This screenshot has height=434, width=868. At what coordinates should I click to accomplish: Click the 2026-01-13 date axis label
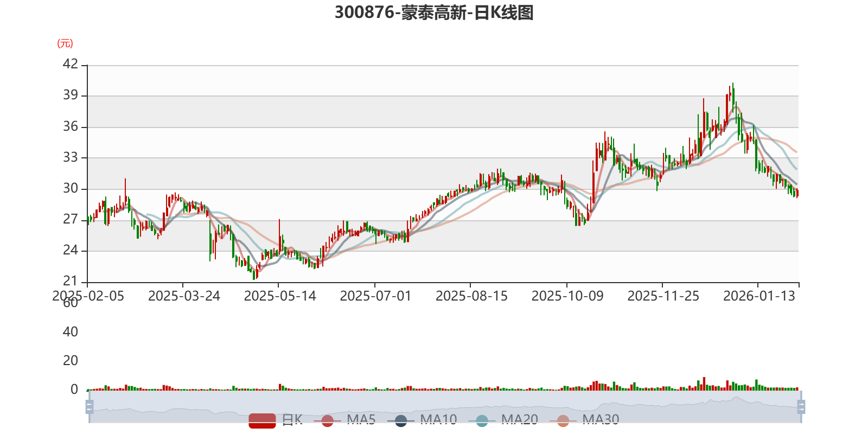759,296
